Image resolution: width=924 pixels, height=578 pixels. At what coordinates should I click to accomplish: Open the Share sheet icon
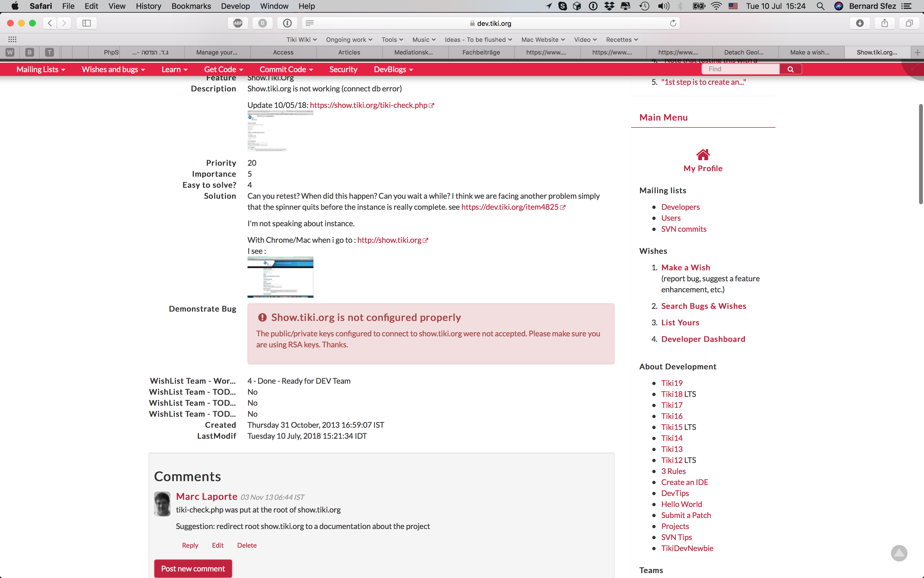885,23
